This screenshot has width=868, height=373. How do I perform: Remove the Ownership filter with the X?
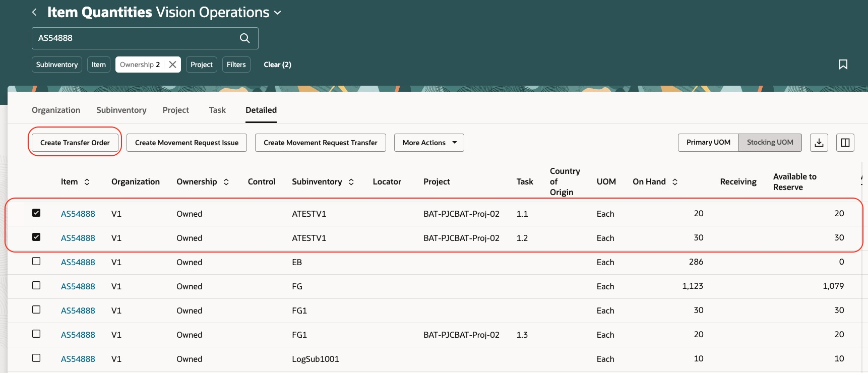point(172,65)
